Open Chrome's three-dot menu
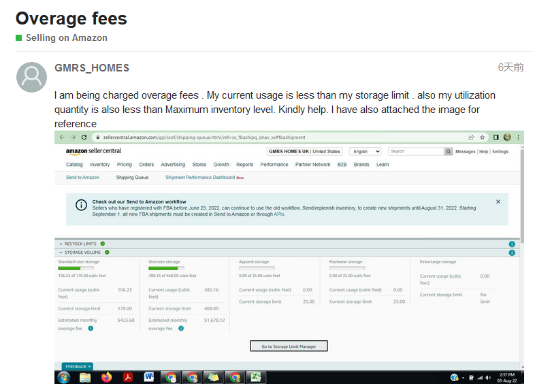 pyautogui.click(x=518, y=137)
